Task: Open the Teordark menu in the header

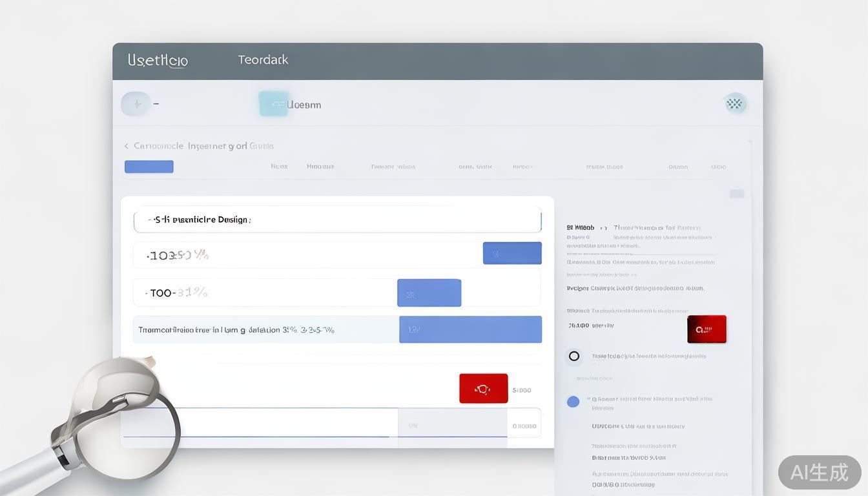Action: [x=263, y=60]
